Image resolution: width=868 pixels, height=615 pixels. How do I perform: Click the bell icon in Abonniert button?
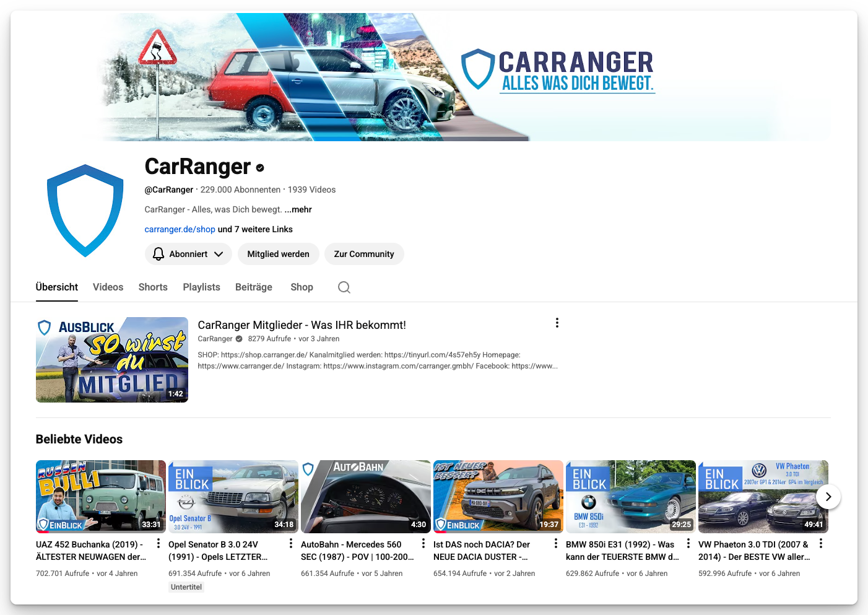[158, 254]
